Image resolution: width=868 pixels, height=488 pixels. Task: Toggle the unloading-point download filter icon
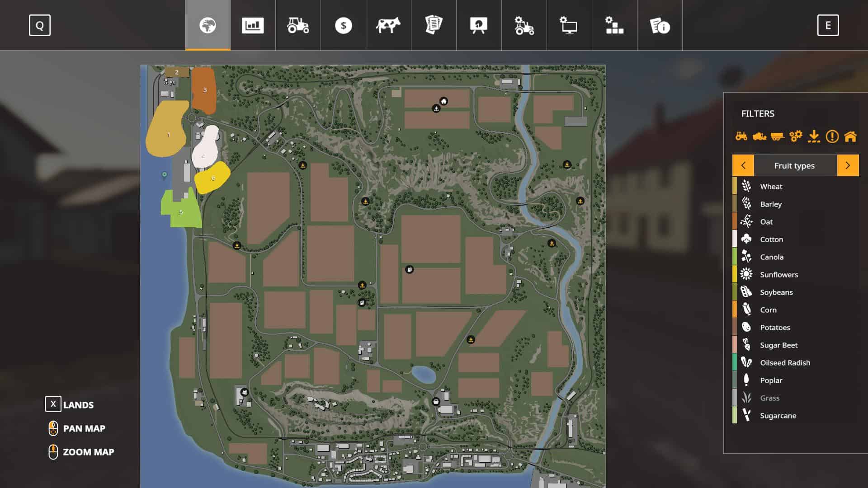pos(814,136)
